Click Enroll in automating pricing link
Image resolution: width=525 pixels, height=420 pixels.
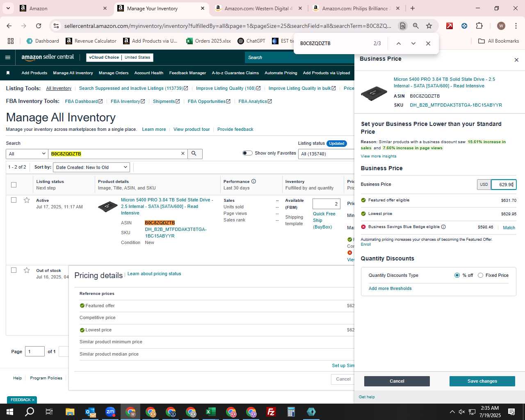(366, 244)
